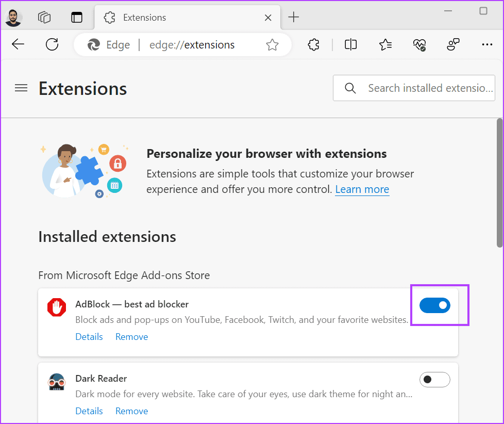Open the Learn more link
504x424 pixels.
(x=362, y=189)
